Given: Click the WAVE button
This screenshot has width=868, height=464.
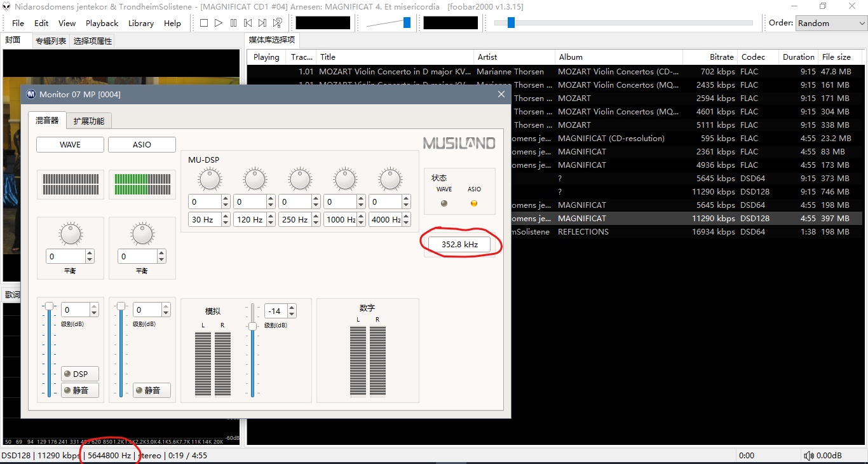Looking at the screenshot, I should [70, 144].
